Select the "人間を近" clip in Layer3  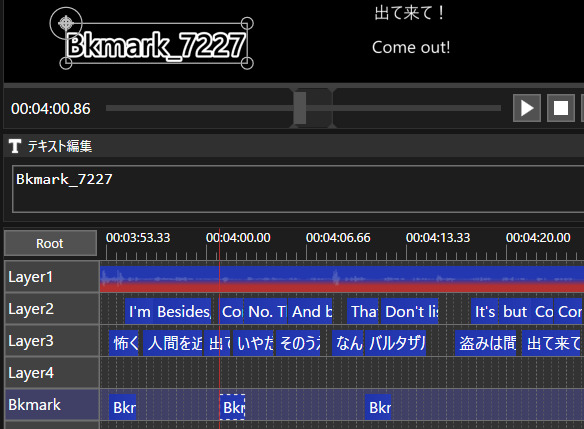click(x=173, y=343)
